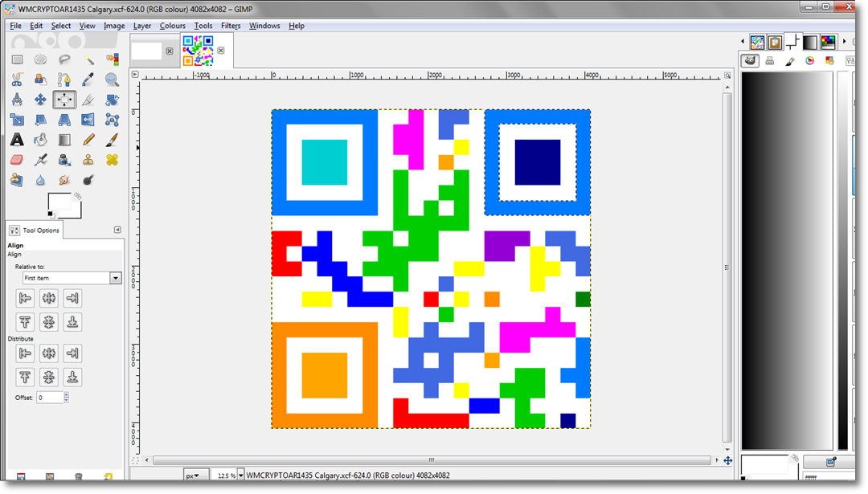Select the Eraser tool
868x494 pixels.
(17, 160)
